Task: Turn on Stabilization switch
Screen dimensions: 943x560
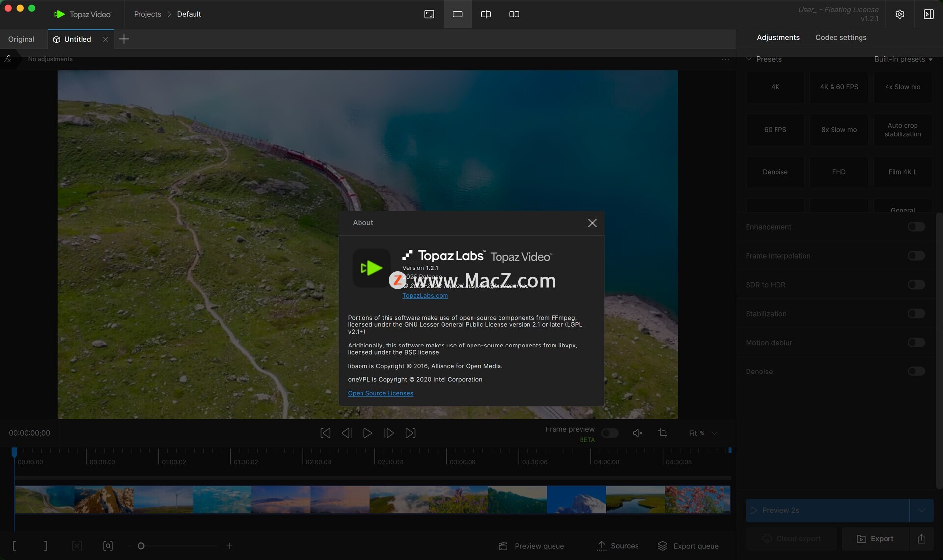Action: pos(916,314)
